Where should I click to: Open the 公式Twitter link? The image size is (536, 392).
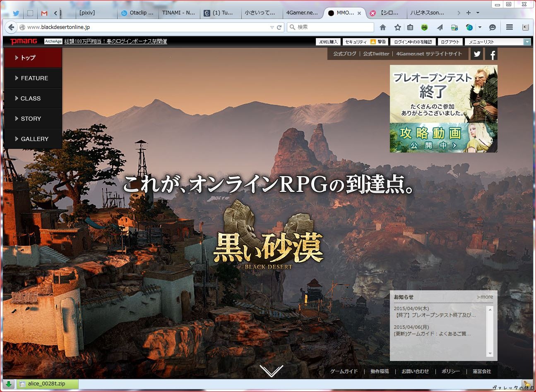click(376, 54)
